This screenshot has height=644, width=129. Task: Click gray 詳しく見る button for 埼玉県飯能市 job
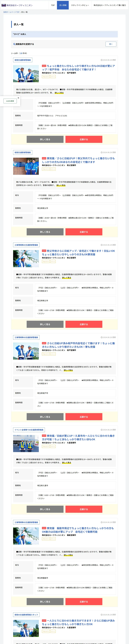tap(45, 602)
